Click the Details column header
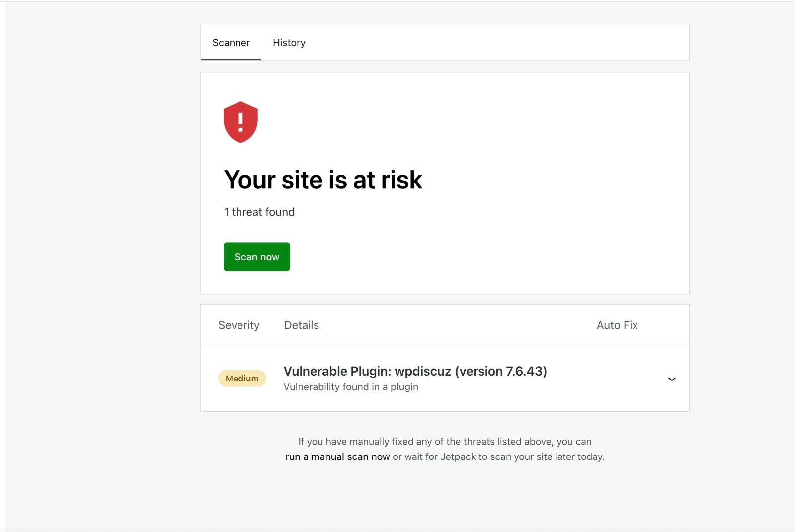Image resolution: width=795 pixels, height=532 pixels. click(301, 325)
